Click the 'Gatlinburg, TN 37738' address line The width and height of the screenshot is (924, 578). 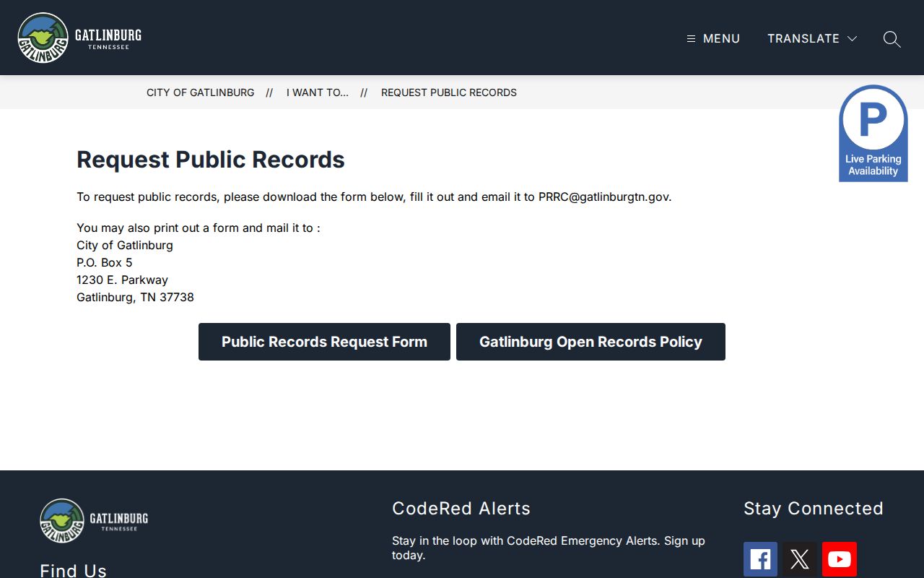click(136, 297)
